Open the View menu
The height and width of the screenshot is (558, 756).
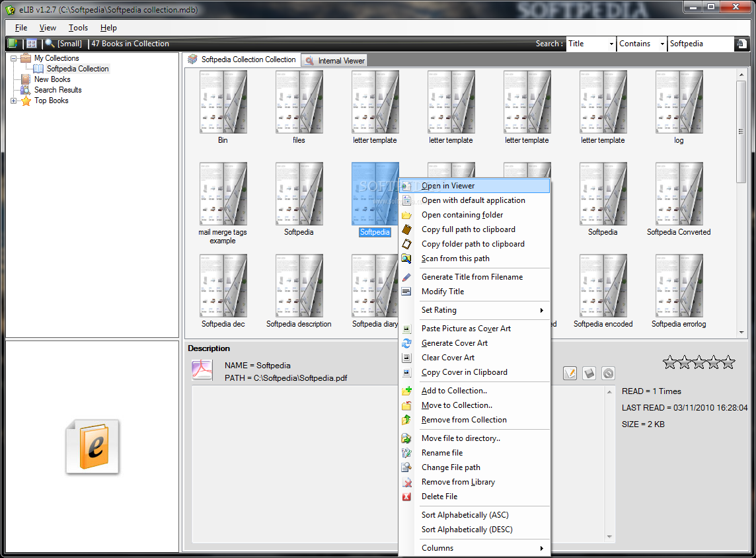48,28
